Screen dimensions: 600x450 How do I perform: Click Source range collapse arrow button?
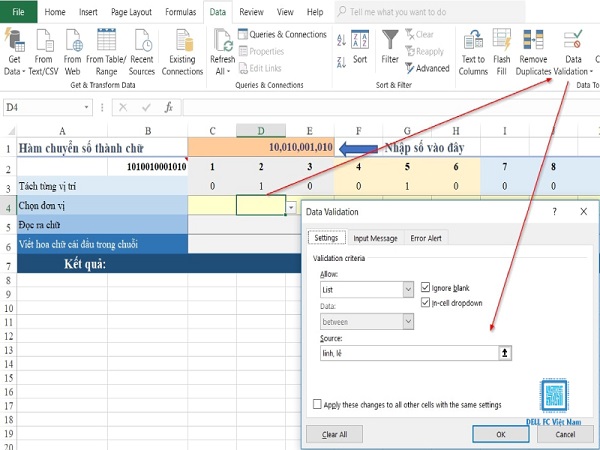click(505, 353)
